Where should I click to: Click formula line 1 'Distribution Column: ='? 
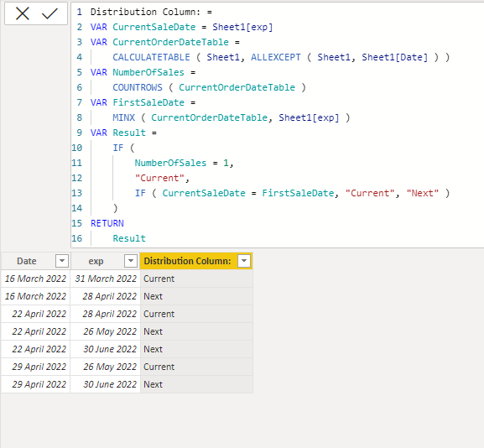(x=151, y=12)
